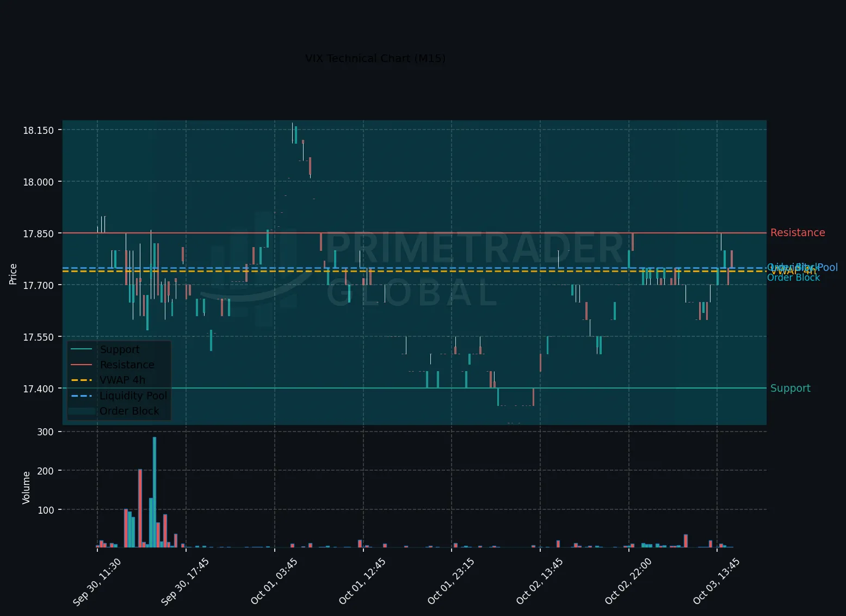Viewport: 846px width, 616px height.
Task: Click the Oct 01, 03:45 time label
Action: pyautogui.click(x=274, y=582)
